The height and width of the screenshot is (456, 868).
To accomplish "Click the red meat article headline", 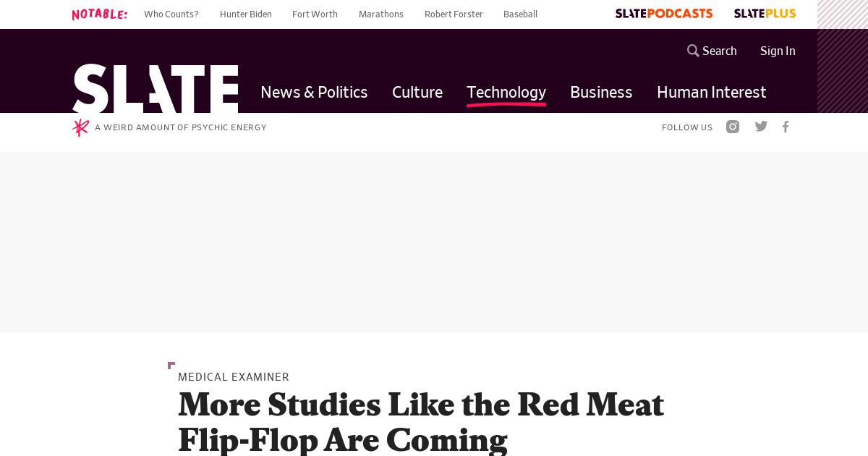I will [421, 422].
